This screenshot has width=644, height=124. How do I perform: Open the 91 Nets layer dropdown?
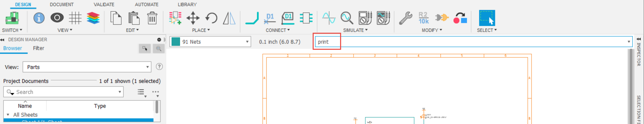[210, 42]
